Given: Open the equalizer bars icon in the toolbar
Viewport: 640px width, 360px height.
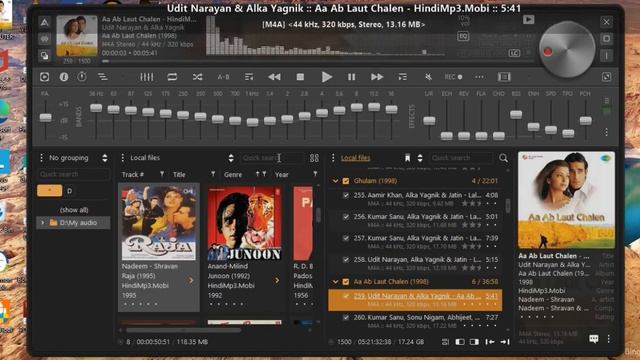Looking at the screenshot, I should point(147,77).
